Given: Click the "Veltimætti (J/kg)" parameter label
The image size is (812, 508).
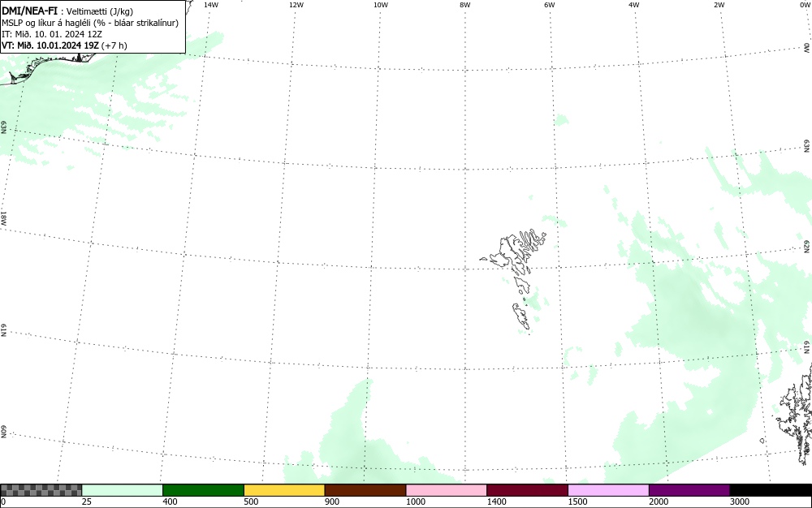Looking at the screenshot, I should [x=99, y=11].
